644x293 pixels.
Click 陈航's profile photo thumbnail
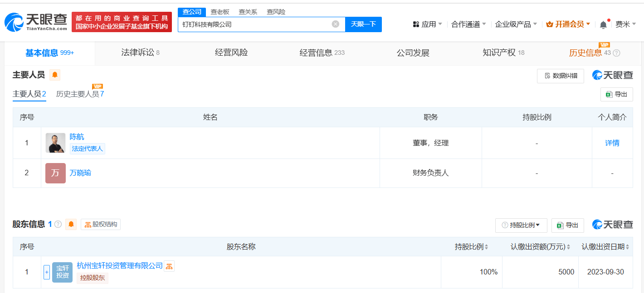(55, 143)
